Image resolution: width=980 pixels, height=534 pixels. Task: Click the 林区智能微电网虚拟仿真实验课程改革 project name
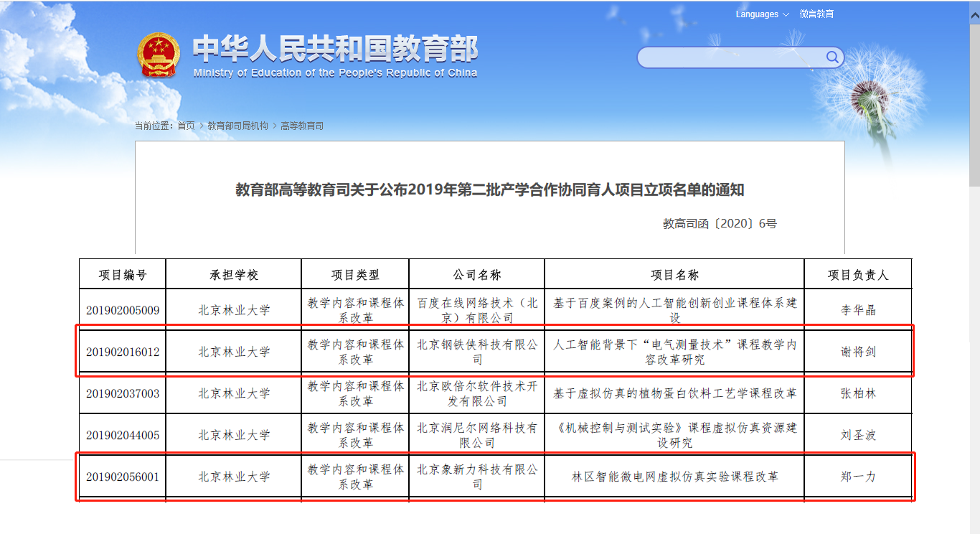(x=674, y=477)
